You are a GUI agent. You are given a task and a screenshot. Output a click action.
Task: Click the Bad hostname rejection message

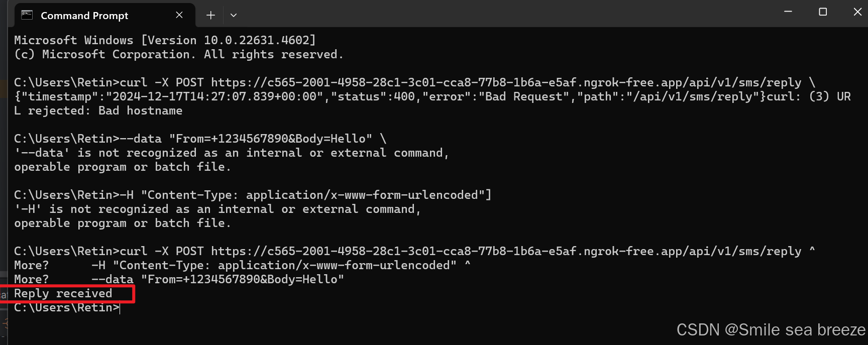(x=99, y=110)
